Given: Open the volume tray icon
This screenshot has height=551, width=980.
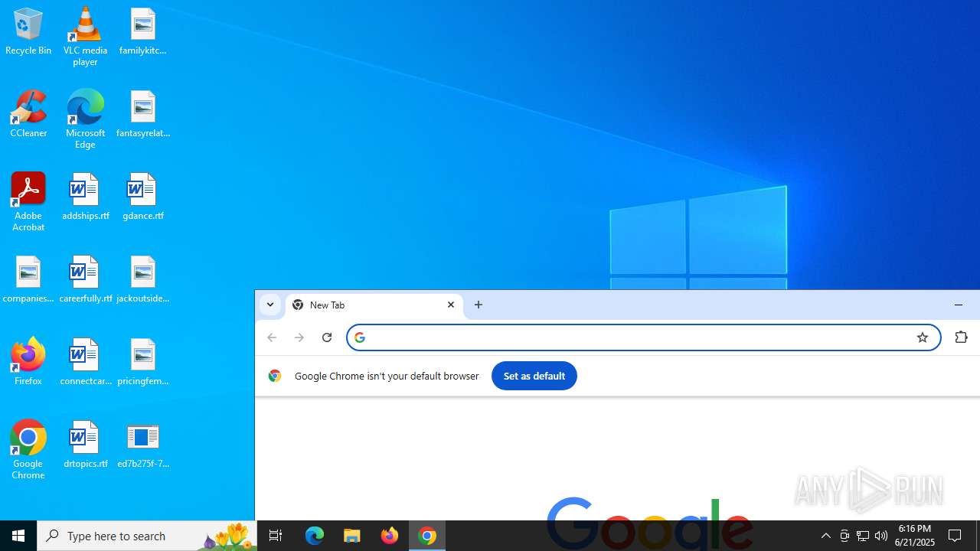Looking at the screenshot, I should click(x=881, y=536).
